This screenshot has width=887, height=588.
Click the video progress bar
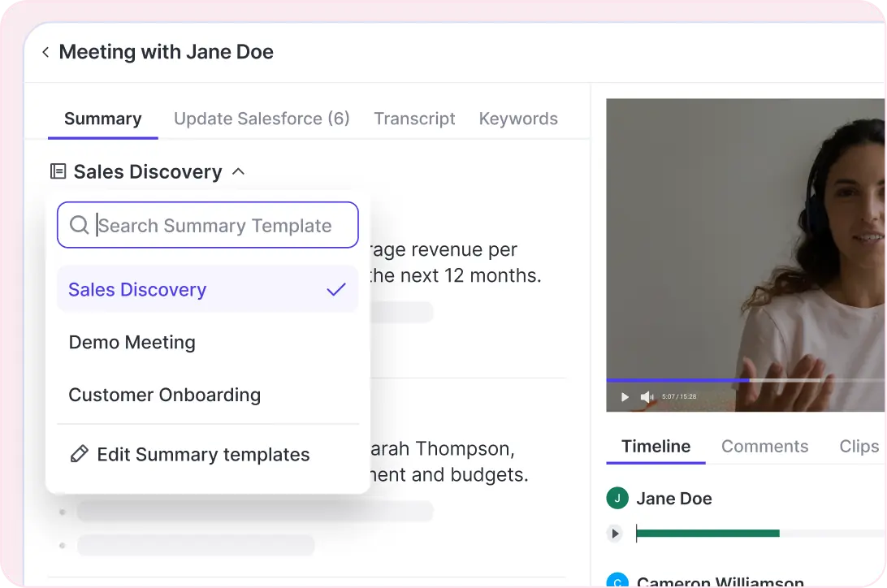tap(746, 381)
